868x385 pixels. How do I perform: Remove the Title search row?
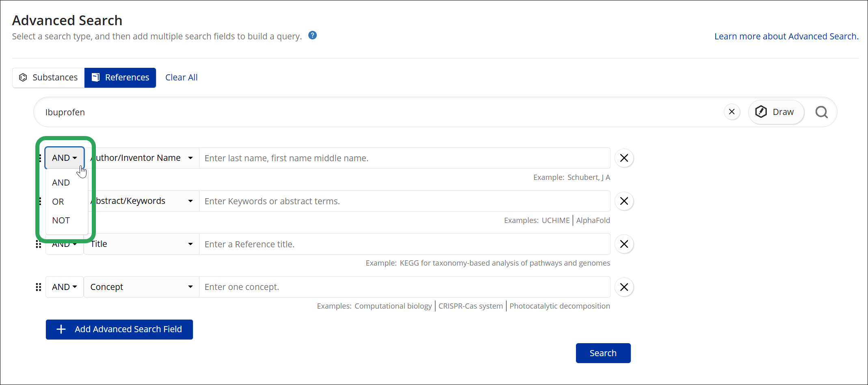point(624,244)
